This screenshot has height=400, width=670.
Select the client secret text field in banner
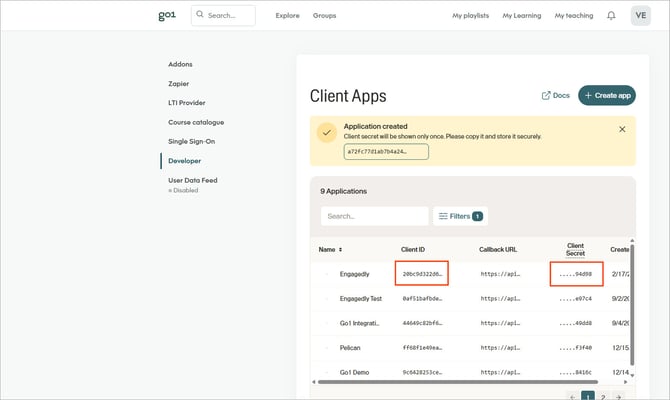point(385,152)
